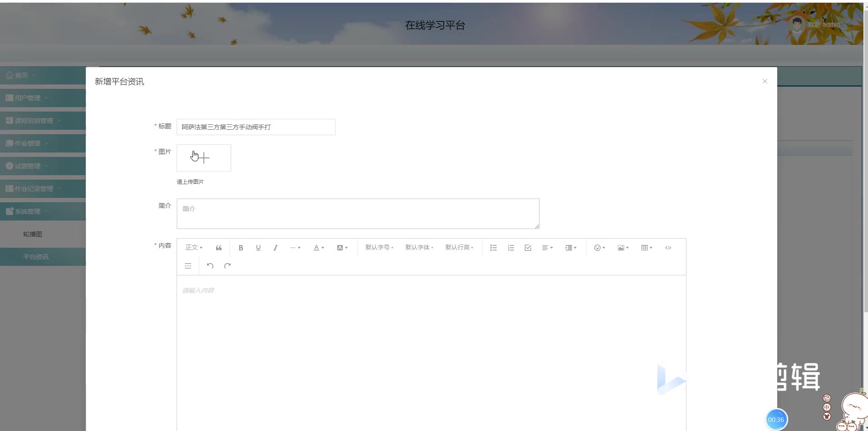This screenshot has width=868, height=431.
Task: Click the image upload plus box
Action: (204, 158)
